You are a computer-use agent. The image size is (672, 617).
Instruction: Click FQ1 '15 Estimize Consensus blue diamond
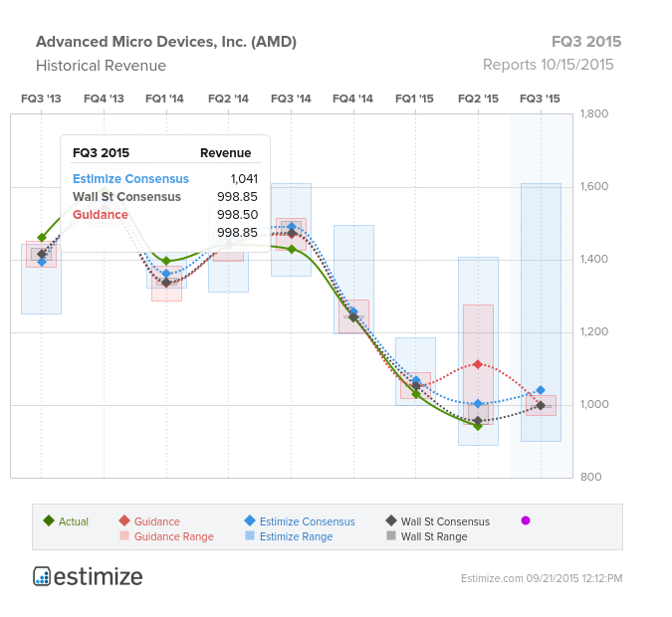[416, 380]
